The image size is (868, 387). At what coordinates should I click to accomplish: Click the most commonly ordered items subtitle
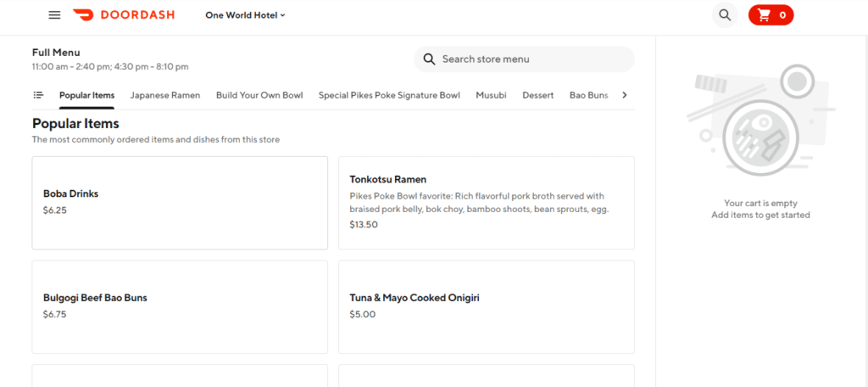156,140
